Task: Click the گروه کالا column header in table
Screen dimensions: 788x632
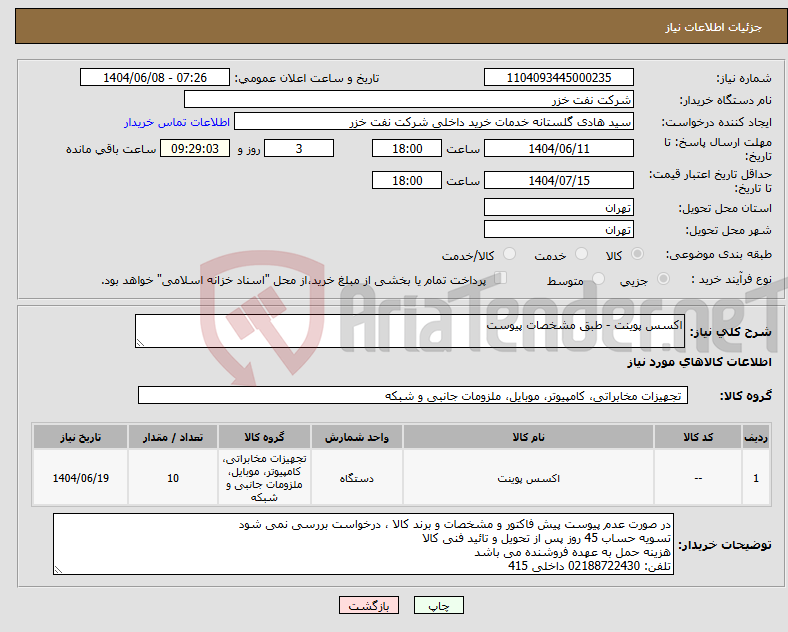Action: pyautogui.click(x=264, y=437)
